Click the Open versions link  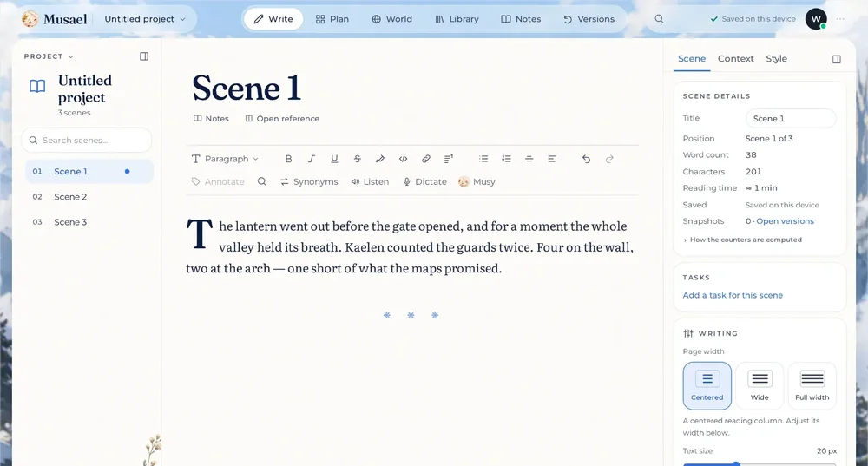(785, 220)
